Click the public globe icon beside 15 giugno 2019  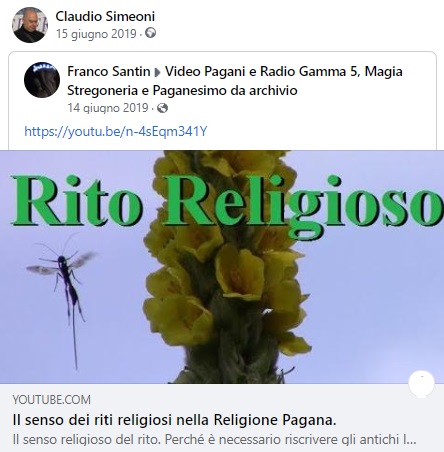[151, 33]
